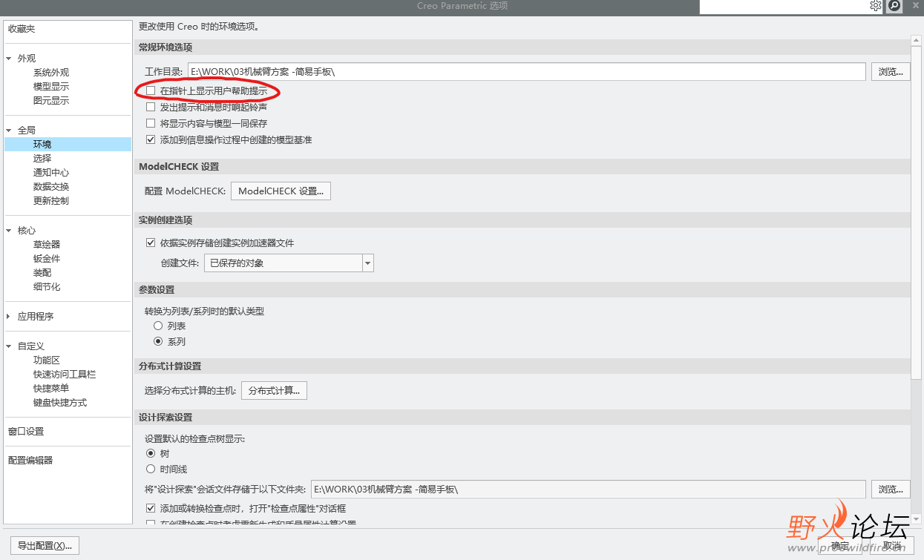This screenshot has width=924, height=560.
Task: Check 将显示内容与模型一同保存
Action: click(151, 123)
